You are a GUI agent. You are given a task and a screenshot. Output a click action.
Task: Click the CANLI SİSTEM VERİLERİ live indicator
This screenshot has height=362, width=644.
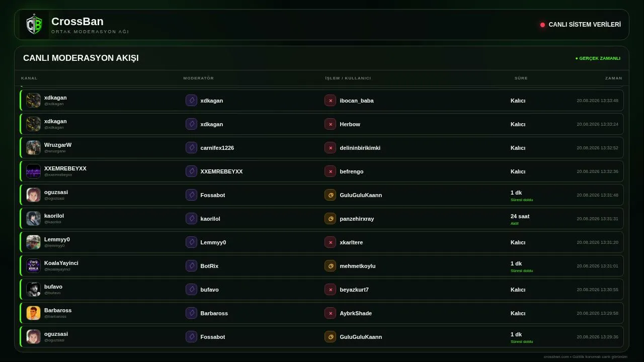pos(581,25)
